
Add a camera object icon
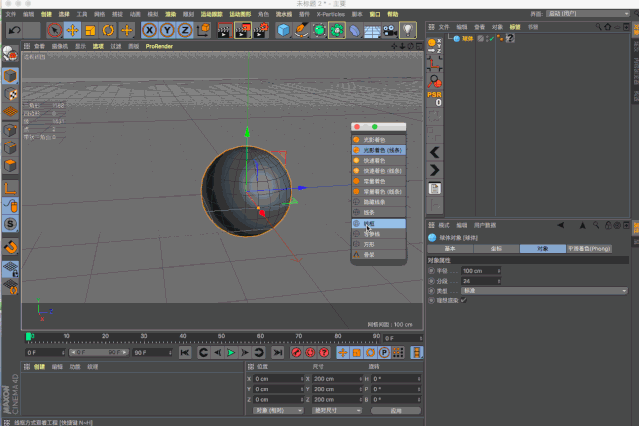390,30
